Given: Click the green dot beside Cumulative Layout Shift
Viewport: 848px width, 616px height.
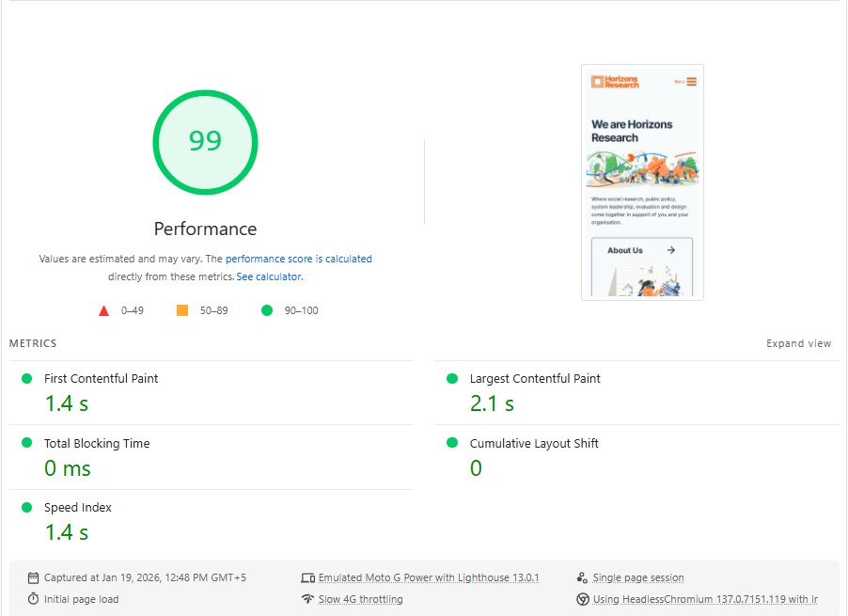Looking at the screenshot, I should pos(452,443).
